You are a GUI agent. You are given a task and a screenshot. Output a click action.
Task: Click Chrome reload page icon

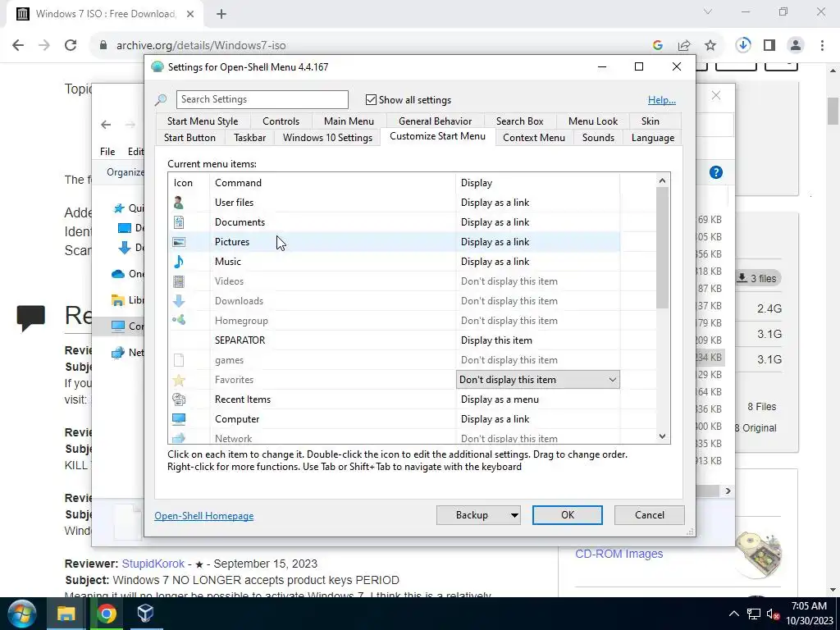click(x=71, y=45)
